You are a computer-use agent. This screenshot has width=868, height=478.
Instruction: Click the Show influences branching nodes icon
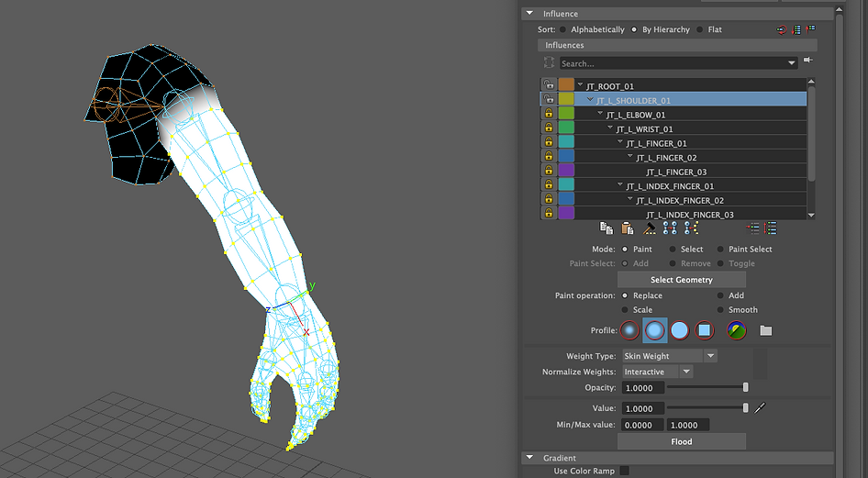click(x=691, y=228)
